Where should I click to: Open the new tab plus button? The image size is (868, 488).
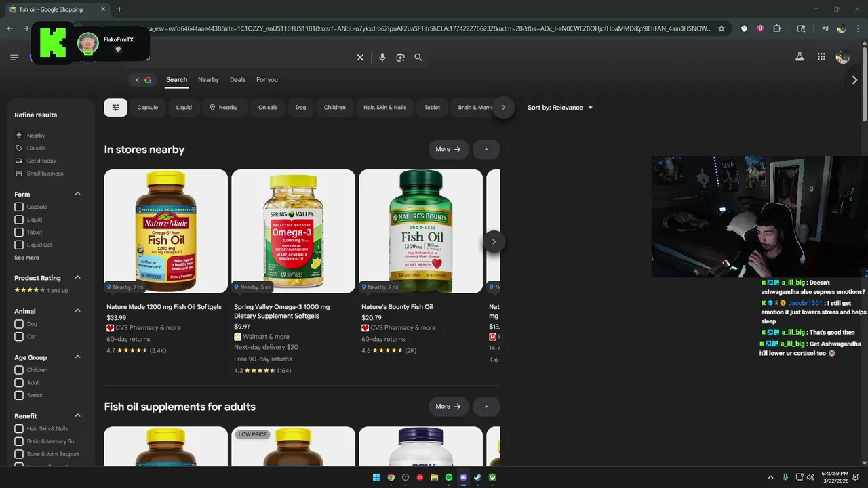click(119, 9)
